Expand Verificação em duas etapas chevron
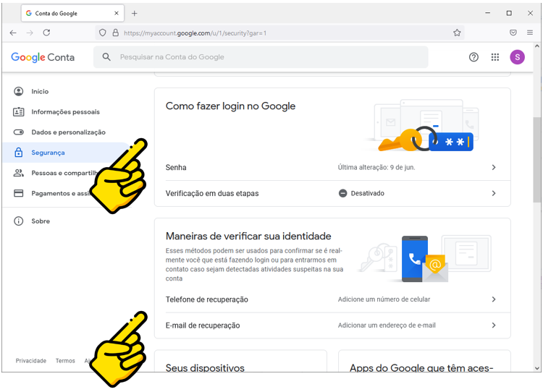The image size is (543, 392). point(494,193)
